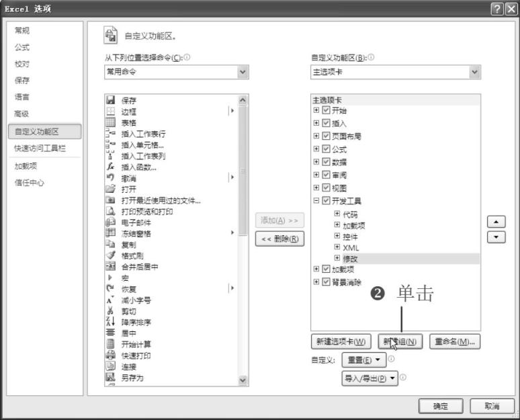Click the Move Down arrow button
Screen dimensions: 520x420
(496, 237)
